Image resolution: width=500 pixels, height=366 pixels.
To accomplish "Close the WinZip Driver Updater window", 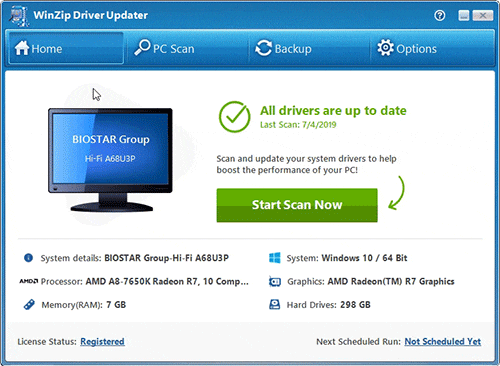I will coord(482,15).
